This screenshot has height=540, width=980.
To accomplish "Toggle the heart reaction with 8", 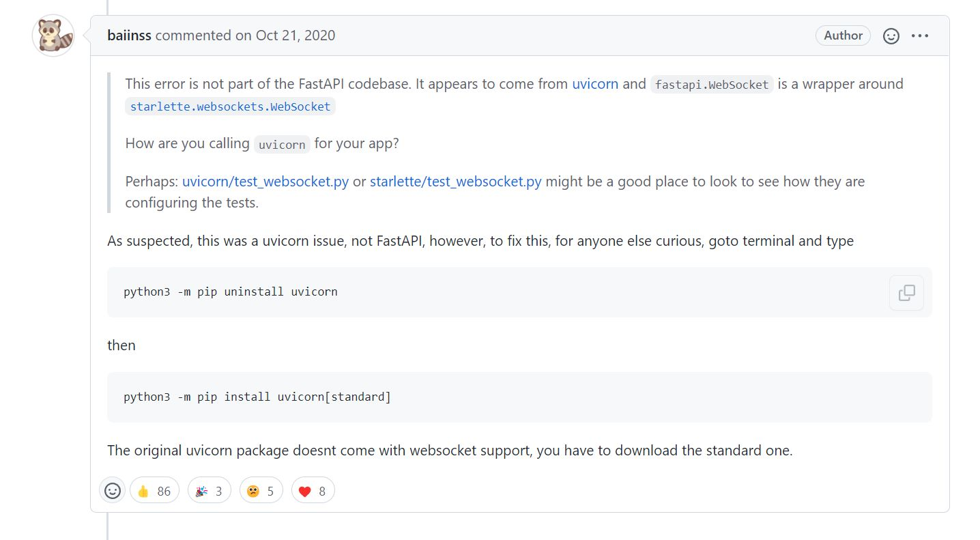I will [313, 491].
